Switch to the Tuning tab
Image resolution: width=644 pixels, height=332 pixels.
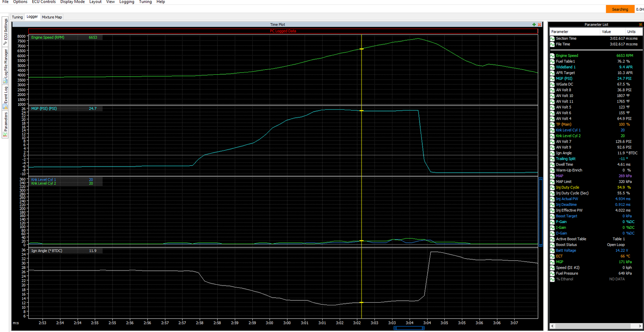(x=17, y=17)
